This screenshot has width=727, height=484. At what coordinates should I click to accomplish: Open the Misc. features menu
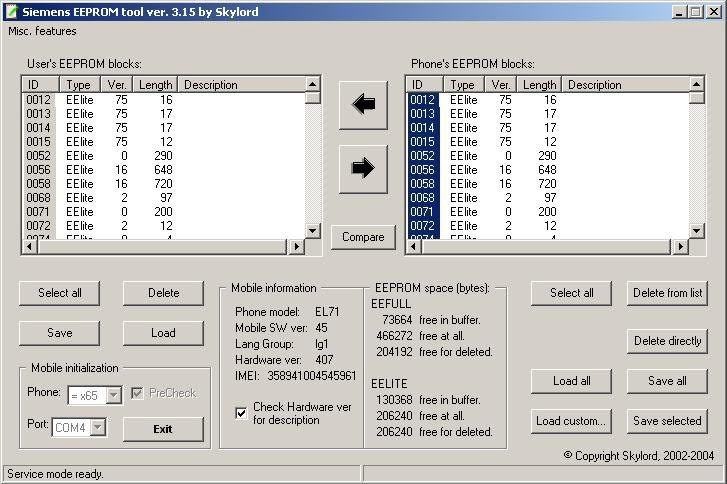pos(42,31)
